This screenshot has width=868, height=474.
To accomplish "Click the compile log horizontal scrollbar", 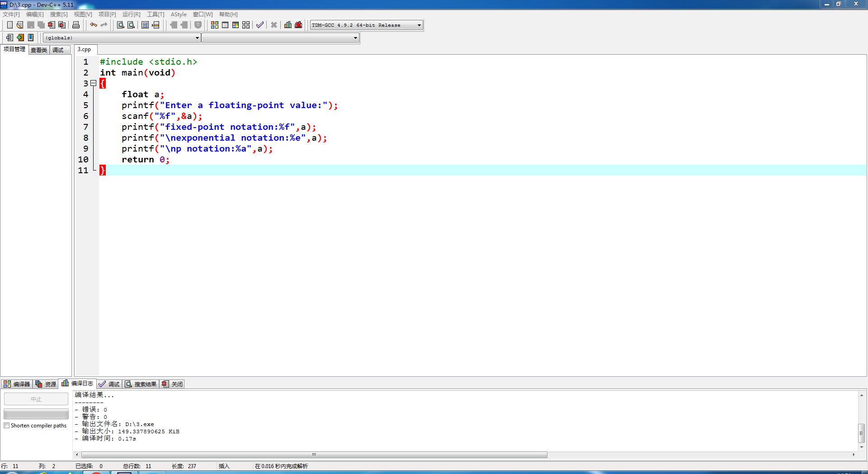I will coord(314,455).
